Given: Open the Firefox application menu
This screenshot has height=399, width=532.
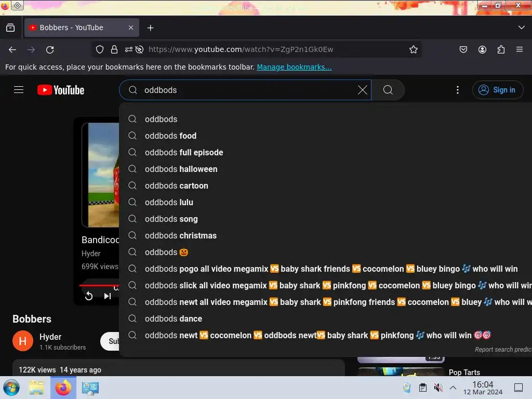Looking at the screenshot, I should pyautogui.click(x=519, y=49).
